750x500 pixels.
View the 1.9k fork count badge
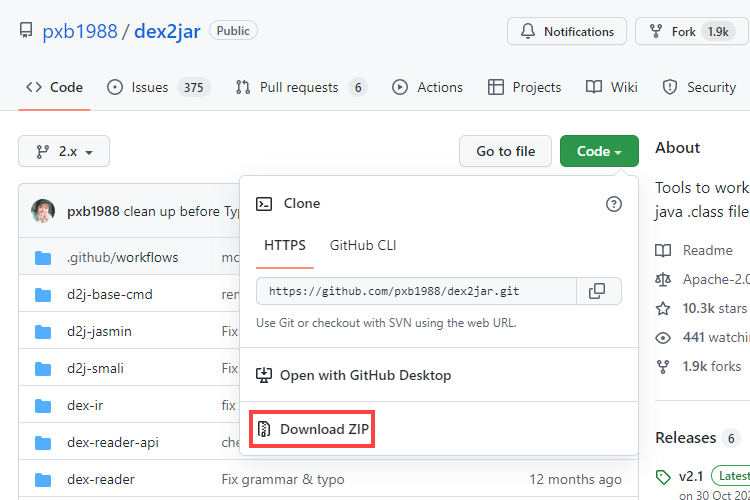(x=718, y=32)
